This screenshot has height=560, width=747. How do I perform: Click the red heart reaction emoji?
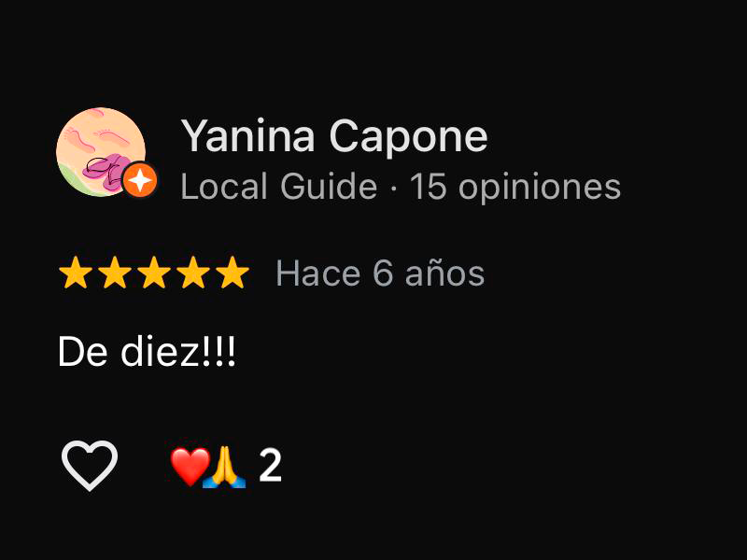tap(190, 466)
